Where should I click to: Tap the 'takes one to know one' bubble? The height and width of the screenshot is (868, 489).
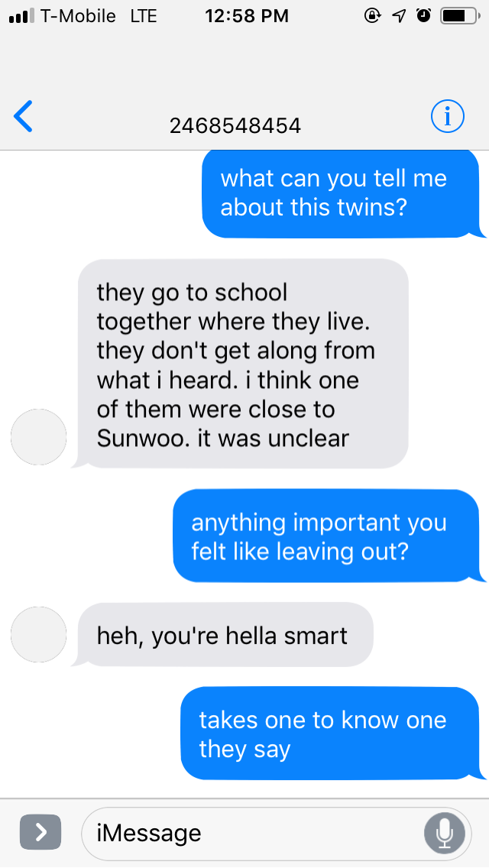331,734
